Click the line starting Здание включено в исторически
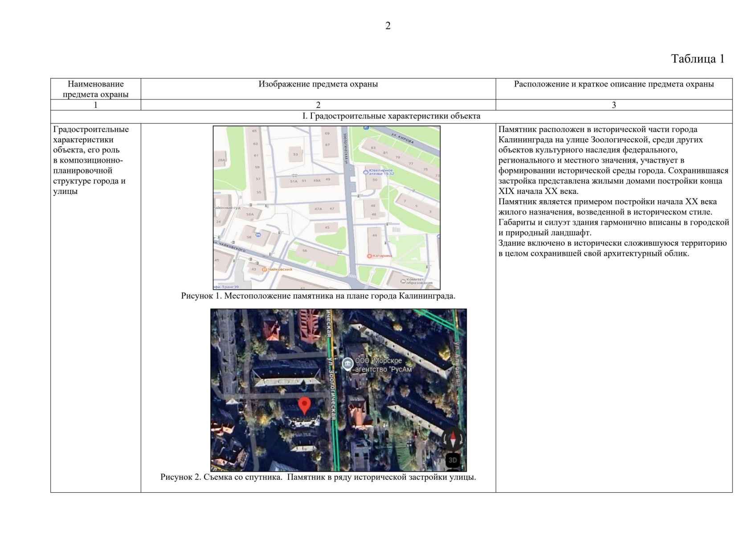756x535 pixels. (x=613, y=243)
